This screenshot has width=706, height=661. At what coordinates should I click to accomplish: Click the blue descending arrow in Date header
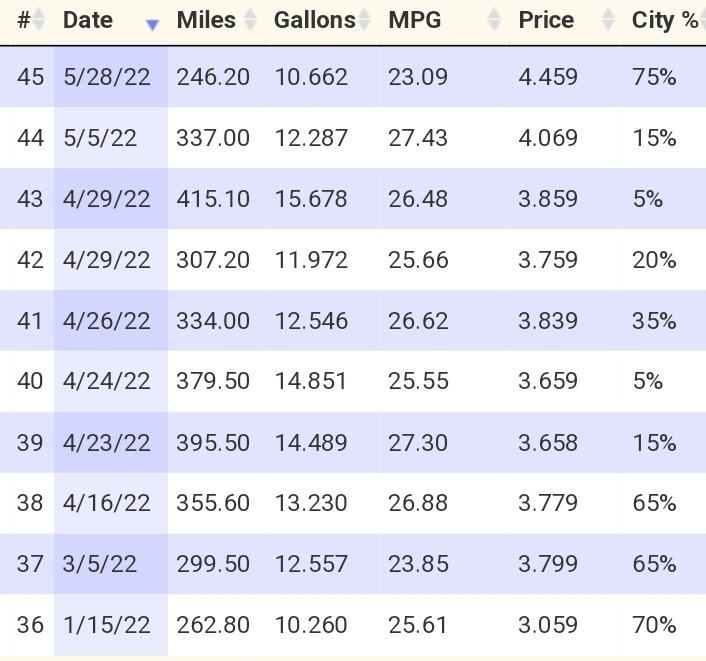click(152, 26)
